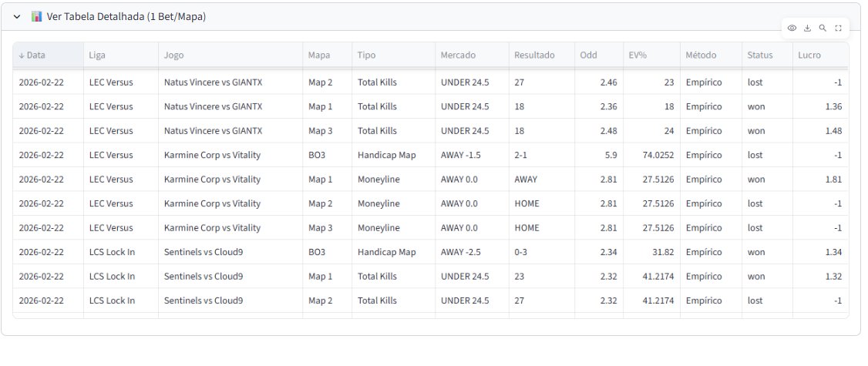Screen dimensions: 868x366
Task: Click the bar chart emoji icon in header
Action: 36,17
